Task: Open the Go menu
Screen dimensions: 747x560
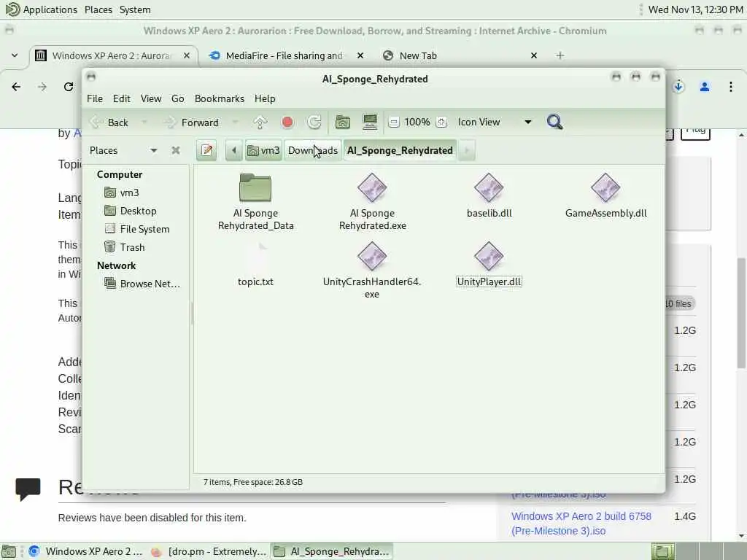Action: 178,98
